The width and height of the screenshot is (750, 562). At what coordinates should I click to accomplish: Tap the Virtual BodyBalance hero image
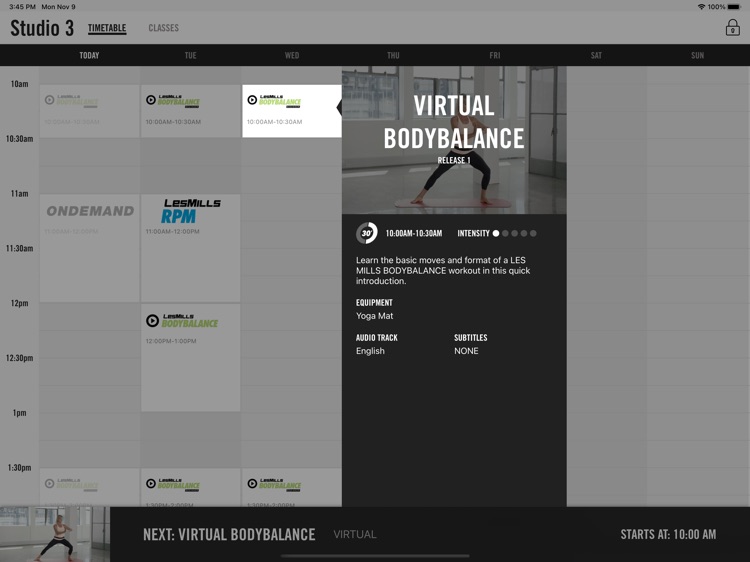pyautogui.click(x=454, y=140)
